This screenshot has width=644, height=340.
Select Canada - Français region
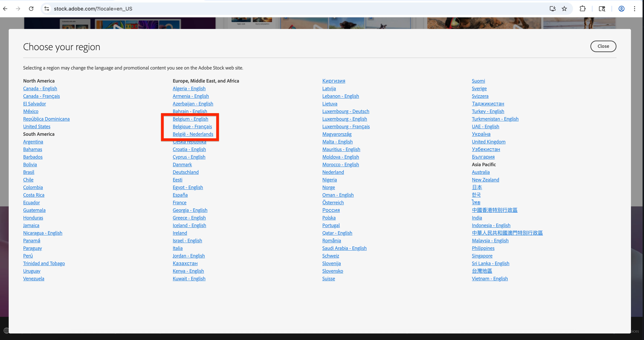[x=41, y=96]
